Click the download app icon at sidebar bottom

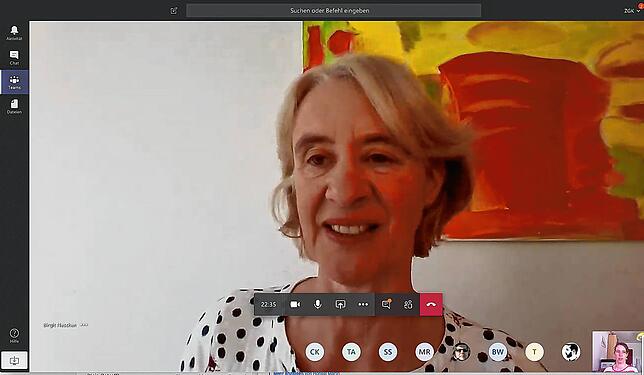(14, 361)
